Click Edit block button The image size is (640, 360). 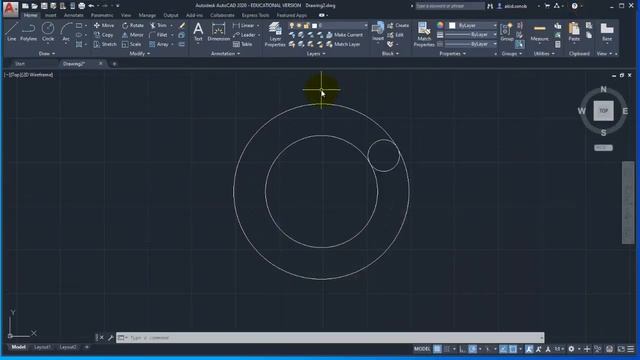coord(396,35)
